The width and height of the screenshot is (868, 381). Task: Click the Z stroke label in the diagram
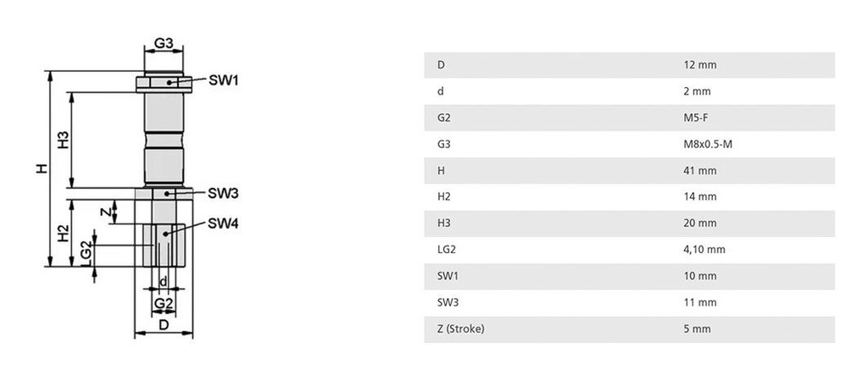(x=103, y=212)
